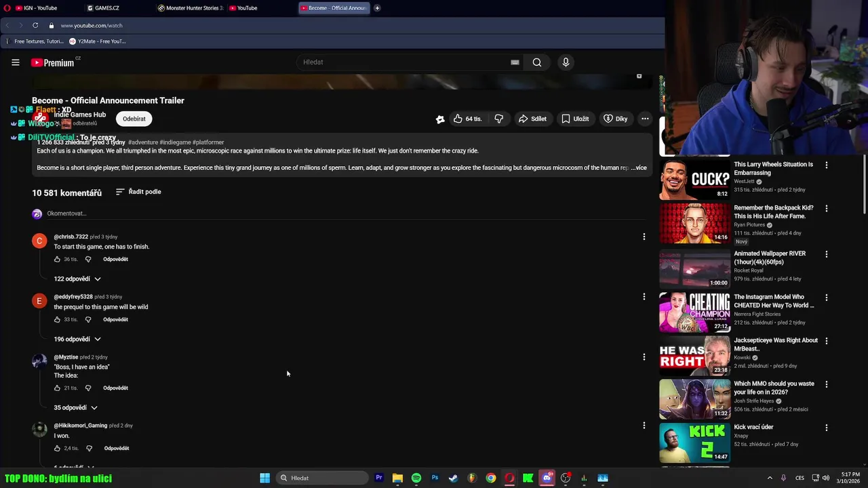Open Google Chrome from the taskbar

click(490, 478)
